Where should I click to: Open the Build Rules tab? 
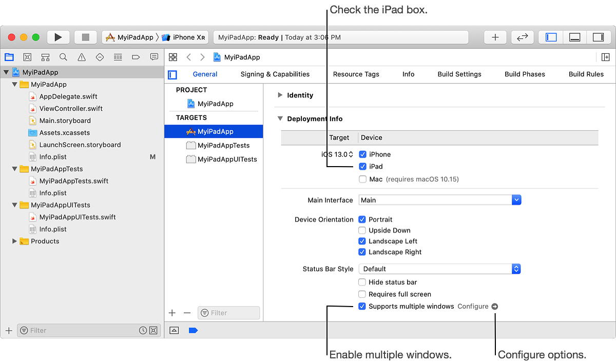pyautogui.click(x=586, y=74)
